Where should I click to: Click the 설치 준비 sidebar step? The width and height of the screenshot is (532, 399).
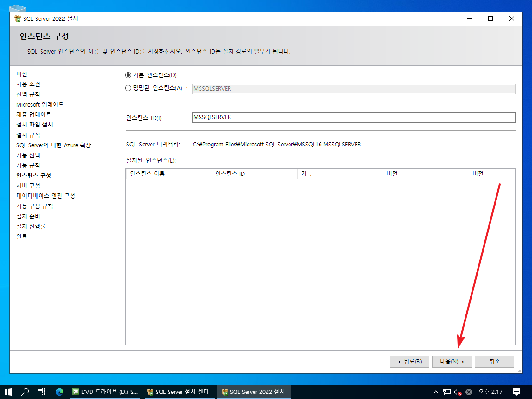click(28, 217)
